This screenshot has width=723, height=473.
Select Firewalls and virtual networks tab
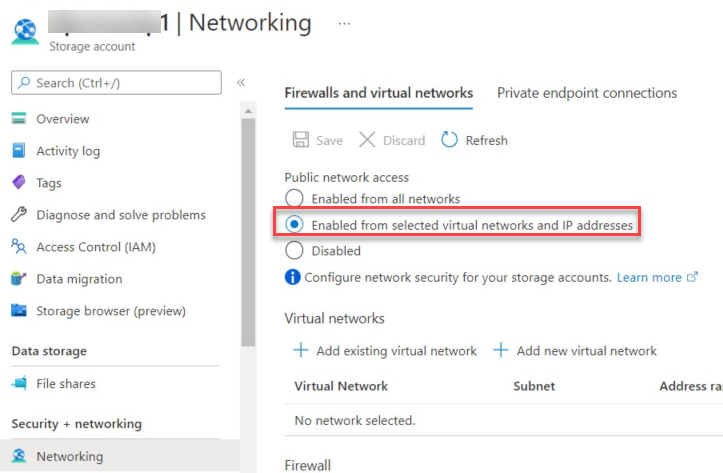click(x=379, y=93)
